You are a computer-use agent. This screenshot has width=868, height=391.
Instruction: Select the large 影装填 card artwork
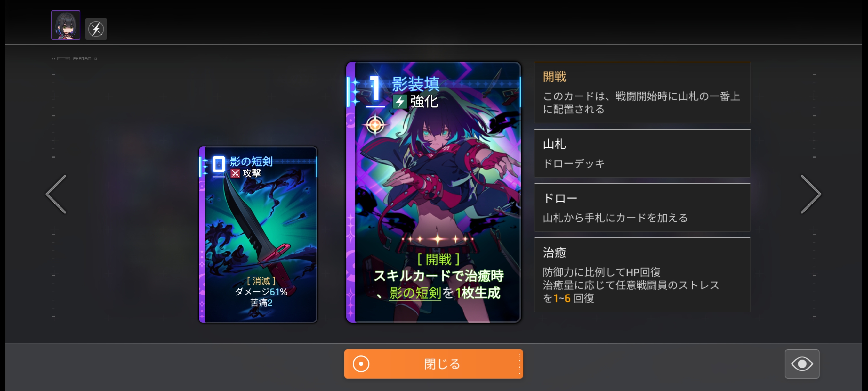434,192
